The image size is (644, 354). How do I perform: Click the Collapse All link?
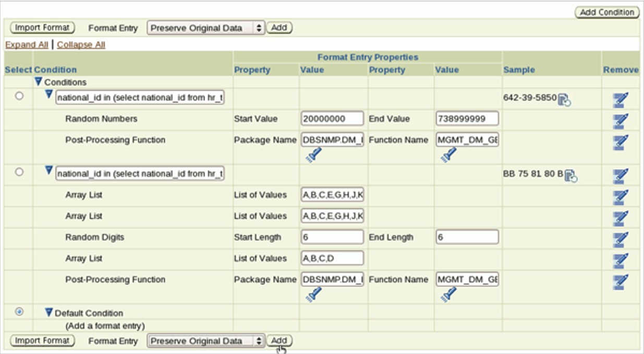click(81, 45)
